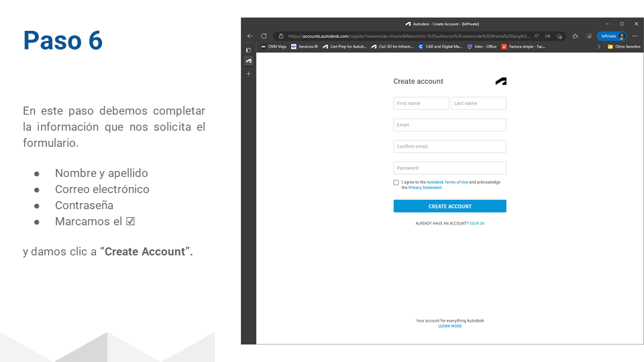
Task: Click the Last name field
Action: point(478,103)
